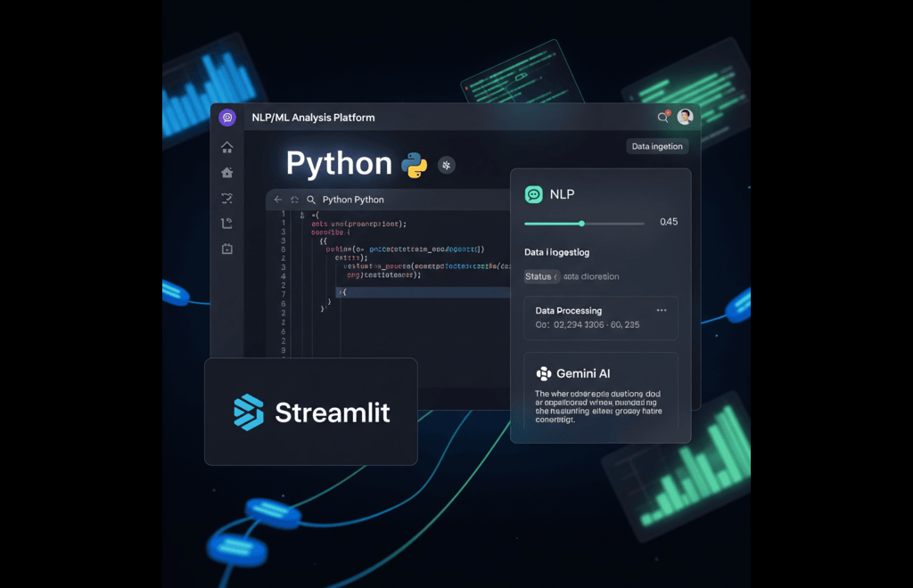Image resolution: width=913 pixels, height=588 pixels.
Task: Click the Python logo next to the heading
Action: pyautogui.click(x=415, y=164)
